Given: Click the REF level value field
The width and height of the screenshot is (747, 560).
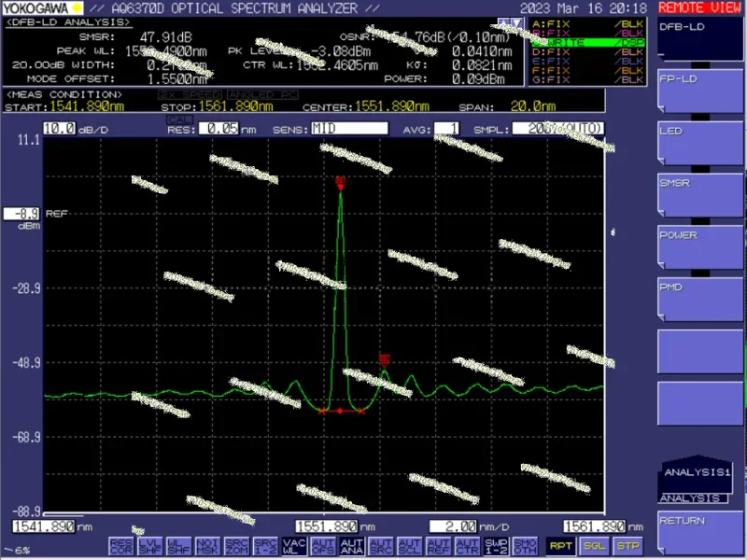Looking at the screenshot, I should pos(21,214).
